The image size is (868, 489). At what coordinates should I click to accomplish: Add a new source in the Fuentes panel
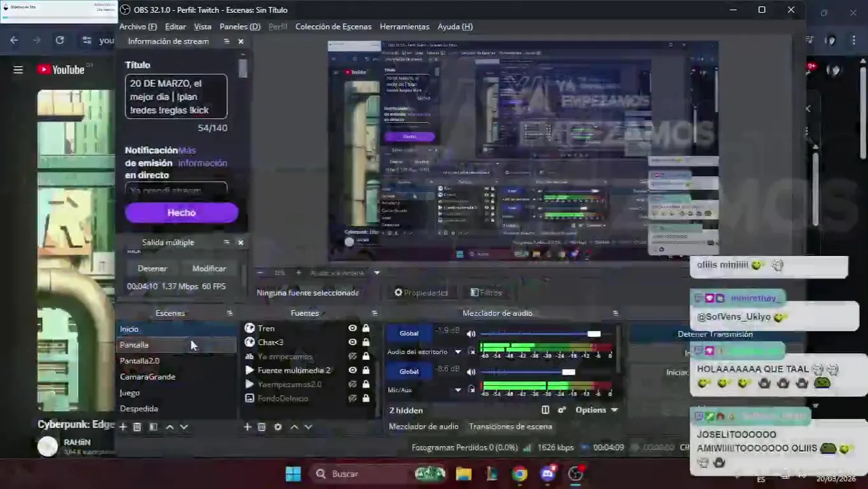coord(247,427)
